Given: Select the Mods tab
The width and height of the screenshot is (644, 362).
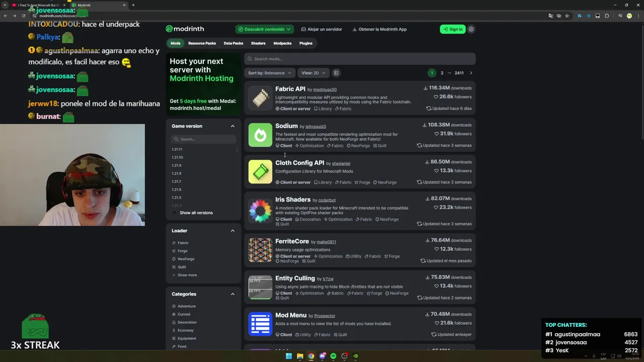Looking at the screenshot, I should click(175, 43).
